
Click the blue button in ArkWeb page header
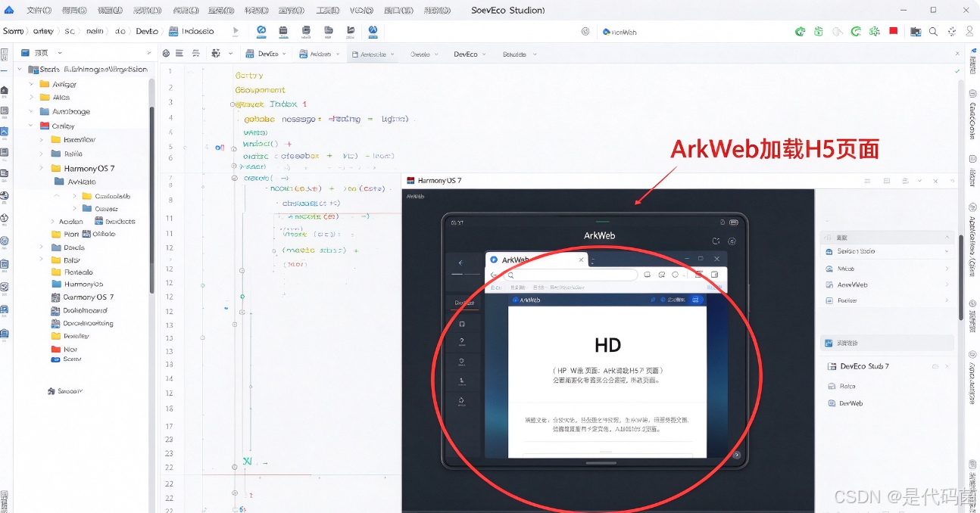[694, 300]
